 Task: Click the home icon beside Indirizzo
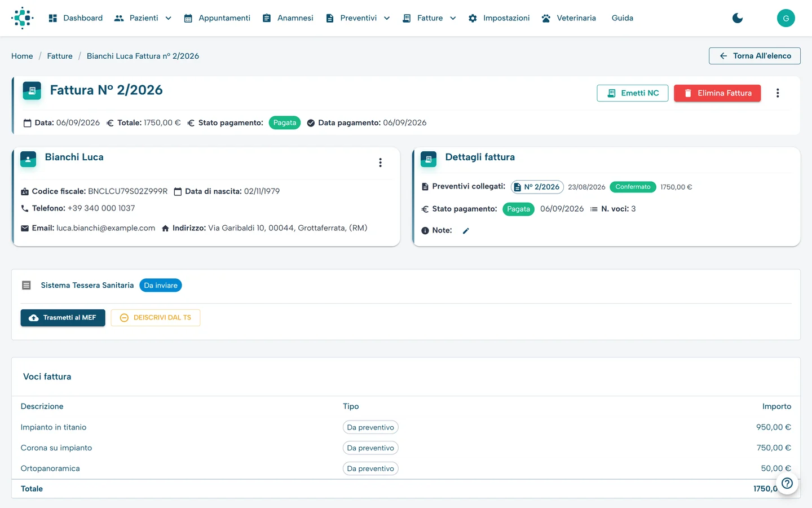(165, 228)
